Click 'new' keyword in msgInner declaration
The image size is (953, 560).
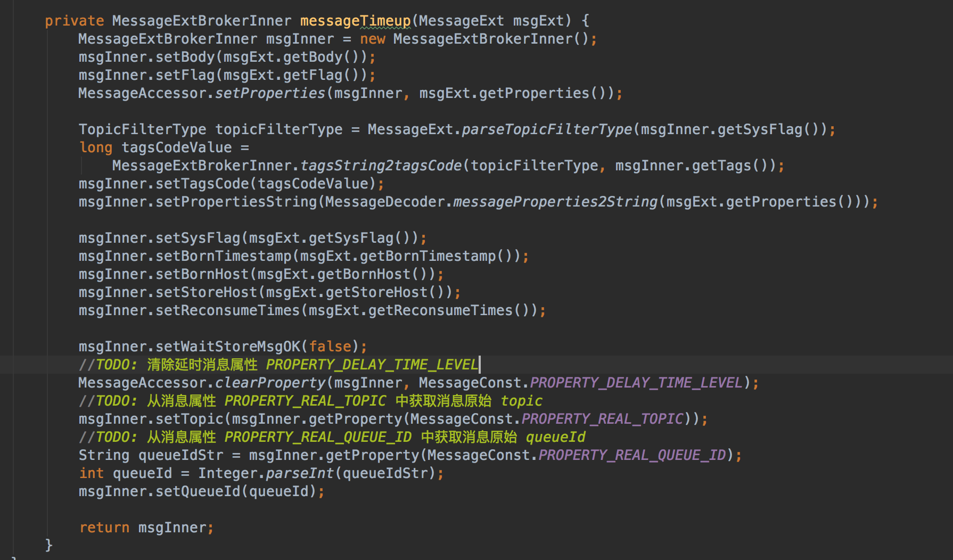pos(372,39)
